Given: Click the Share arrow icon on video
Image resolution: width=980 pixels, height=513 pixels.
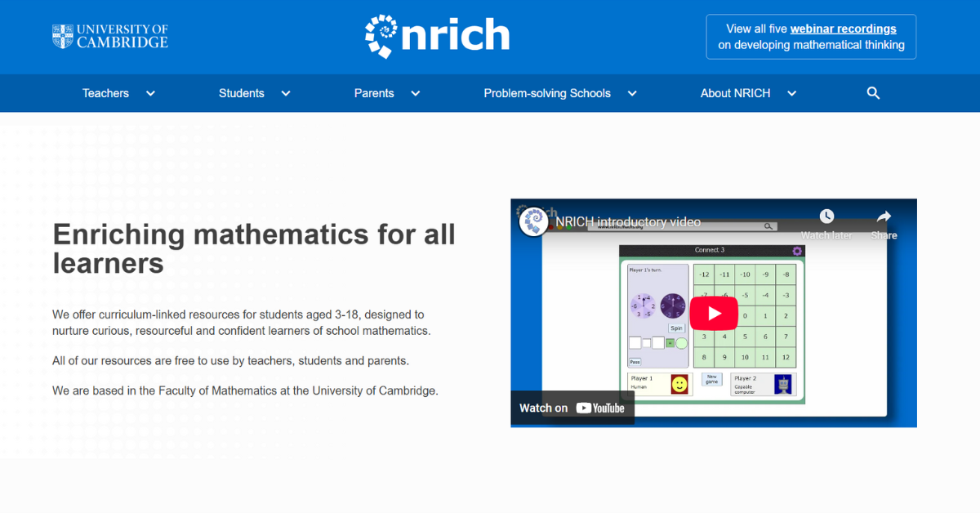Looking at the screenshot, I should click(884, 216).
